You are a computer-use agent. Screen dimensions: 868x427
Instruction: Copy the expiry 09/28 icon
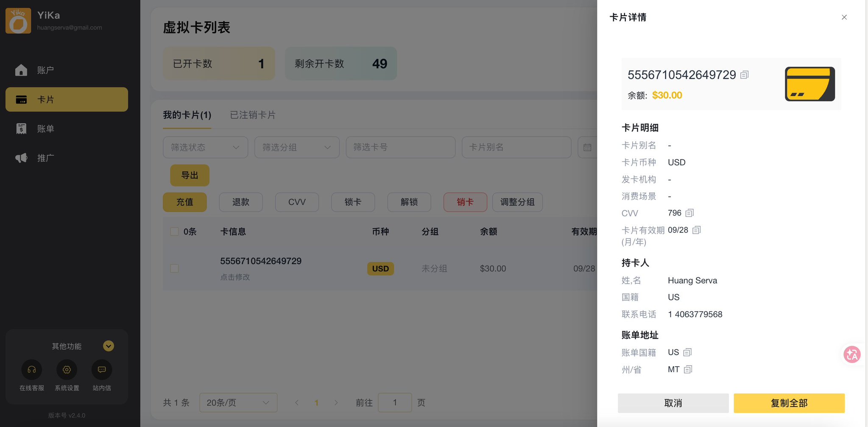696,230
